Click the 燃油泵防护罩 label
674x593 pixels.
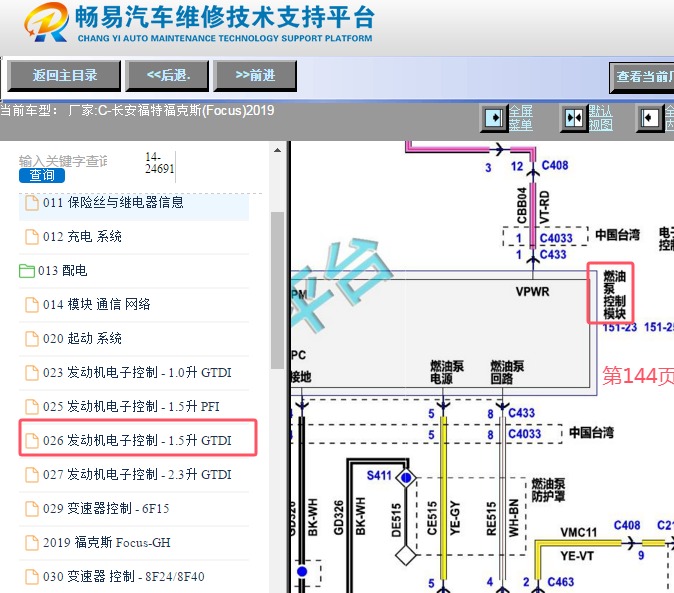click(548, 490)
